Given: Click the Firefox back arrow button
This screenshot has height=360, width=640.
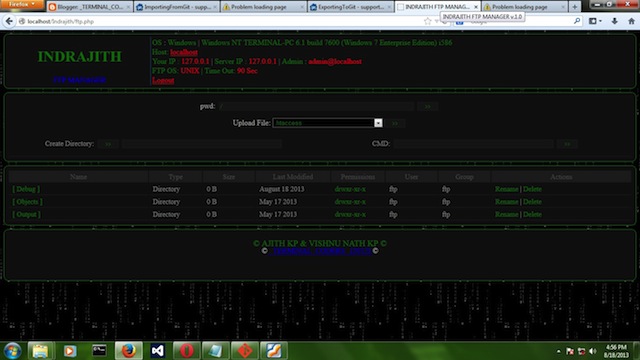Looking at the screenshot, I should 9,21.
